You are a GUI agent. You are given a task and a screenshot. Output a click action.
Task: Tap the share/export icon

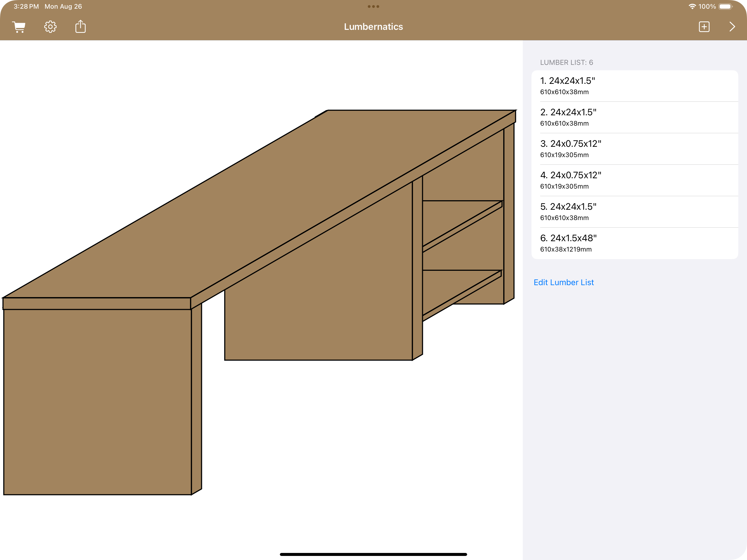click(80, 26)
